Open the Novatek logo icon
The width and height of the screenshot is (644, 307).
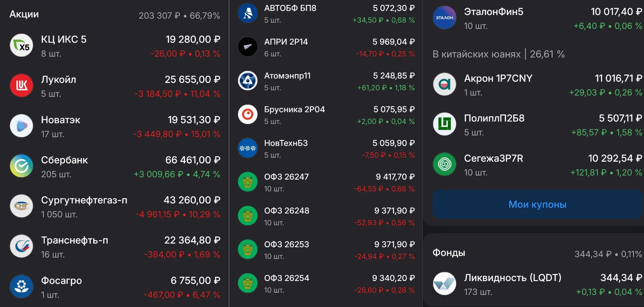[x=21, y=126]
